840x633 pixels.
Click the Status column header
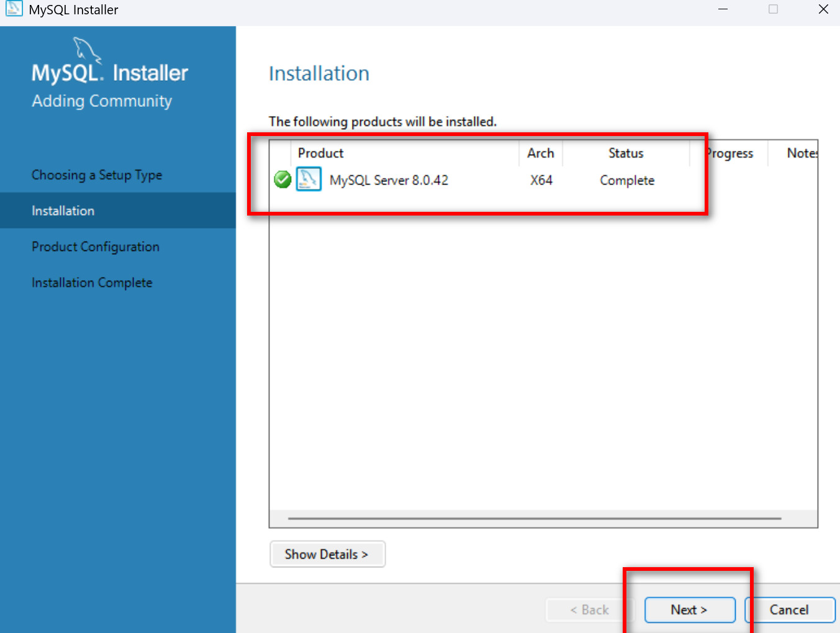pos(626,153)
